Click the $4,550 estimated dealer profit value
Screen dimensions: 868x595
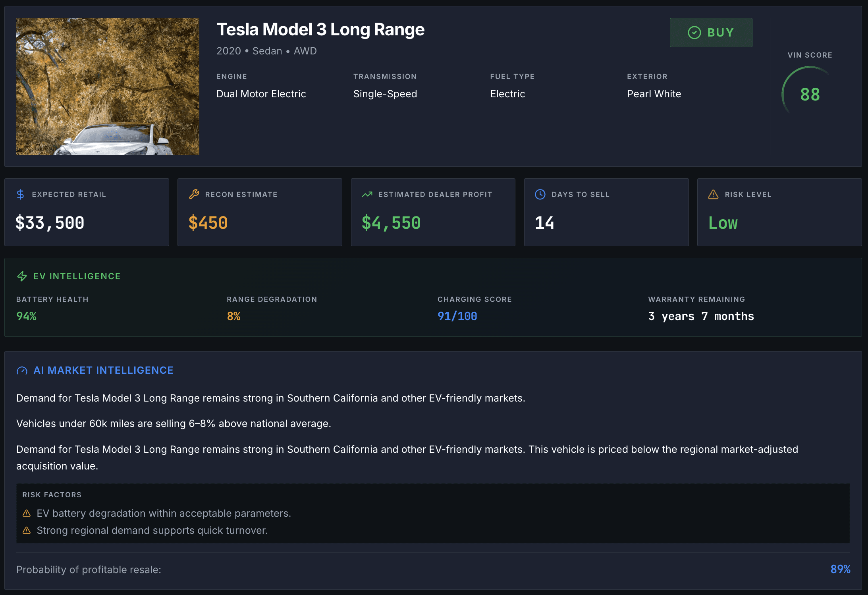[391, 223]
